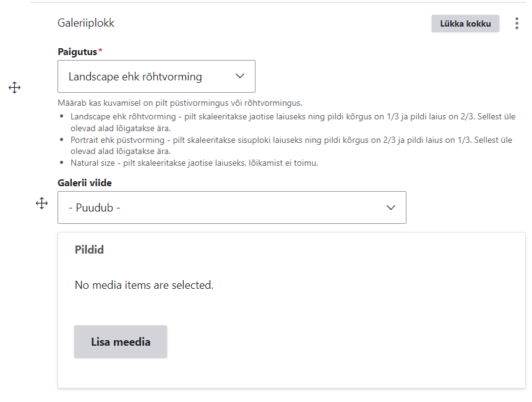Click the move handle left of Paigutus
532x402 pixels.
point(14,88)
